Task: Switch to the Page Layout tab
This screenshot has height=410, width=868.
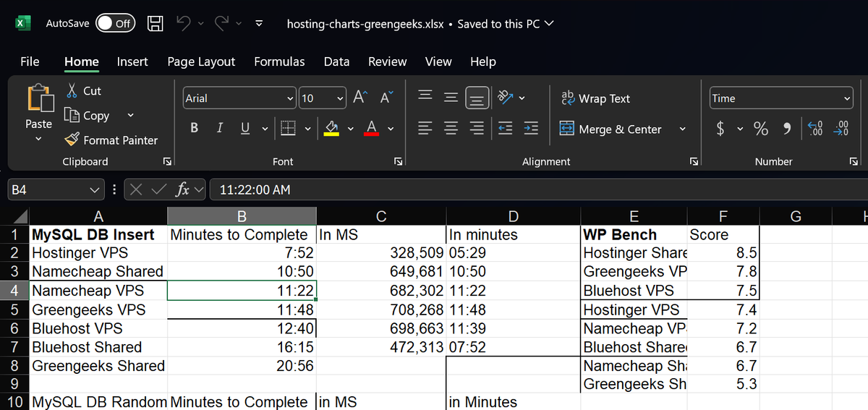Action: [x=201, y=61]
